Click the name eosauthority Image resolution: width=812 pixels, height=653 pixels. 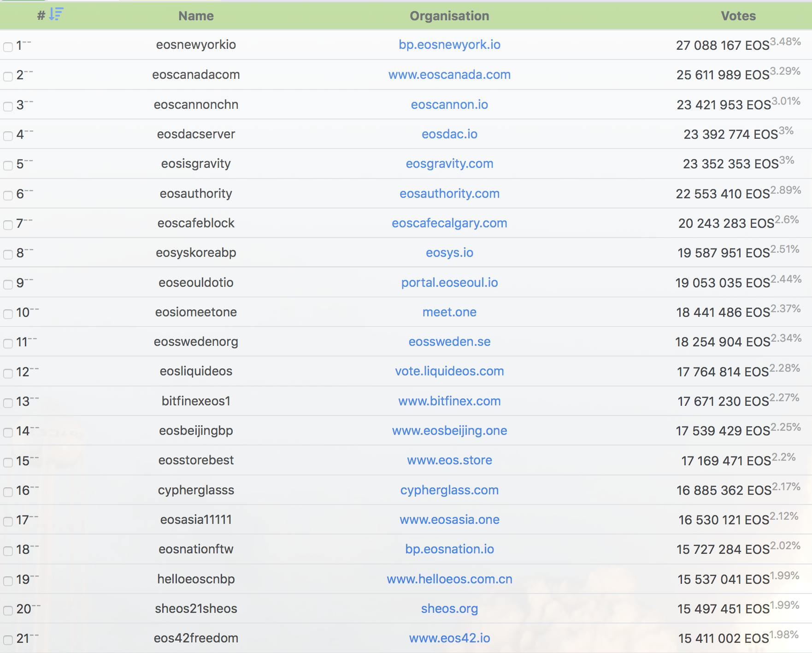coord(196,194)
